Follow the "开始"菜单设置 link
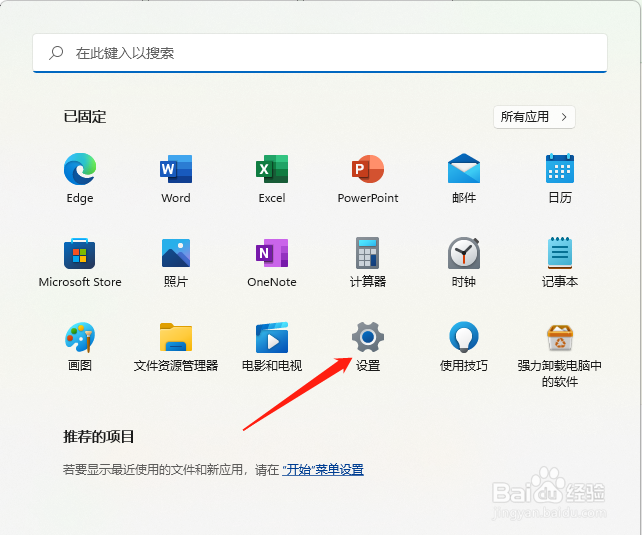The height and width of the screenshot is (535, 642). coord(323,470)
